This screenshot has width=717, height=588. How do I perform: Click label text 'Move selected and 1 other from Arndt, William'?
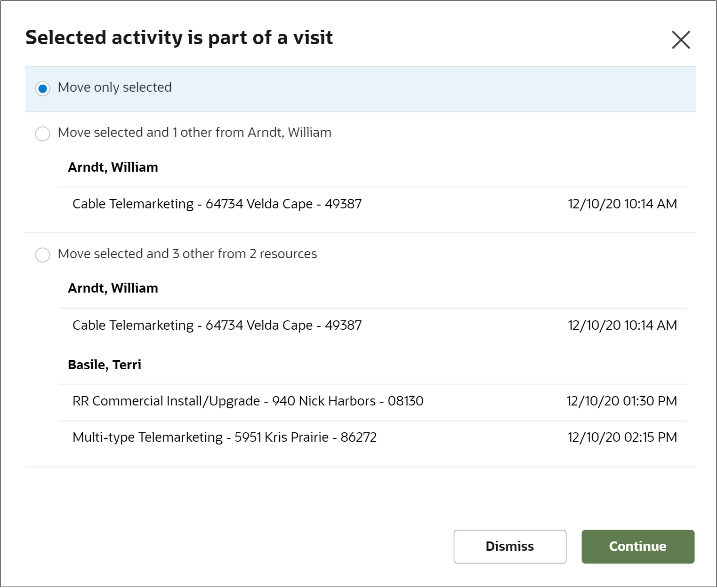(194, 133)
